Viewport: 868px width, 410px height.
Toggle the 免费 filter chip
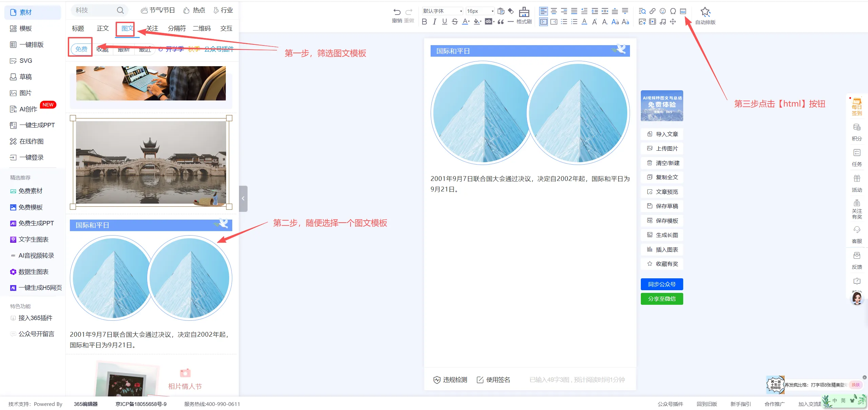81,49
